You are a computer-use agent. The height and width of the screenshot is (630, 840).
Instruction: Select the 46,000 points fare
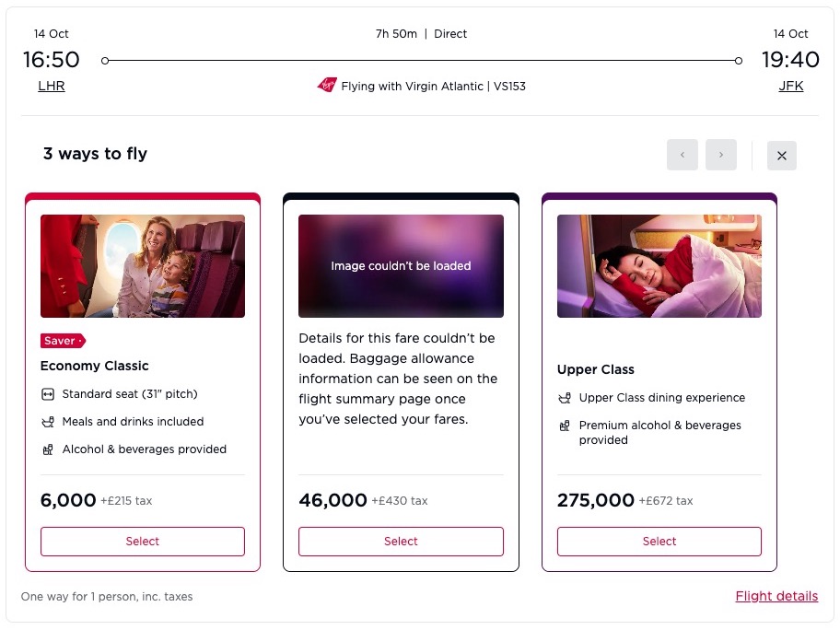click(401, 542)
